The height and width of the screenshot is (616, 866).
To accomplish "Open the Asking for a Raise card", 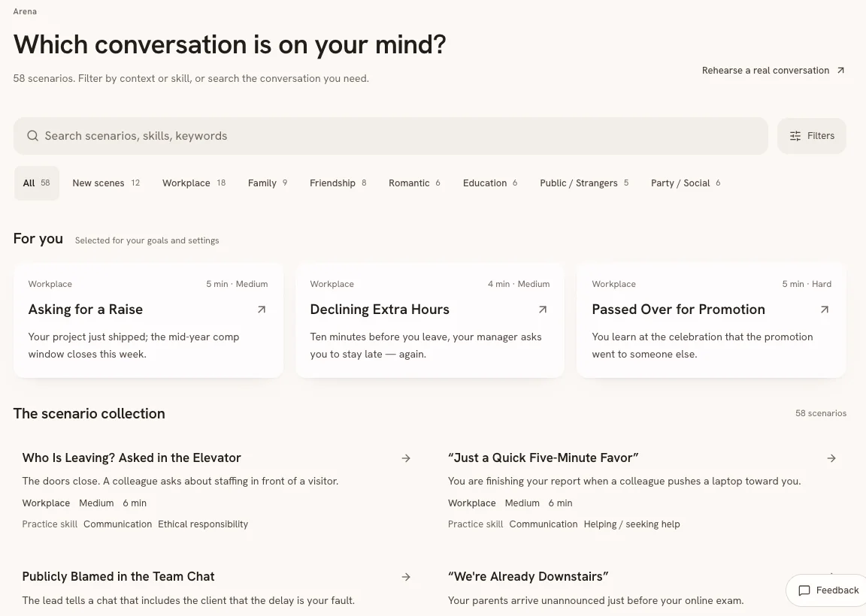I will pyautogui.click(x=148, y=321).
